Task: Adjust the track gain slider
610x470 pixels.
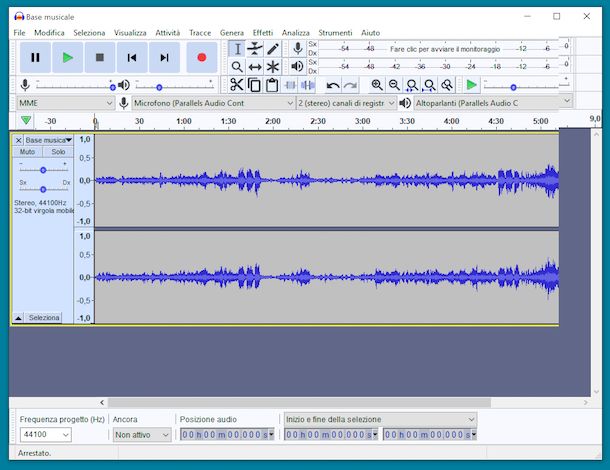Action: (x=43, y=170)
